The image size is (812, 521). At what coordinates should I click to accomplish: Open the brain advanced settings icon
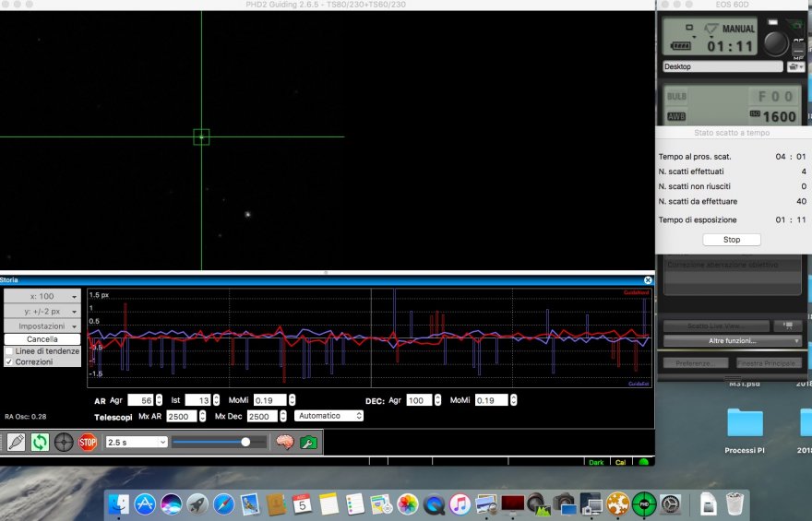coord(285,443)
